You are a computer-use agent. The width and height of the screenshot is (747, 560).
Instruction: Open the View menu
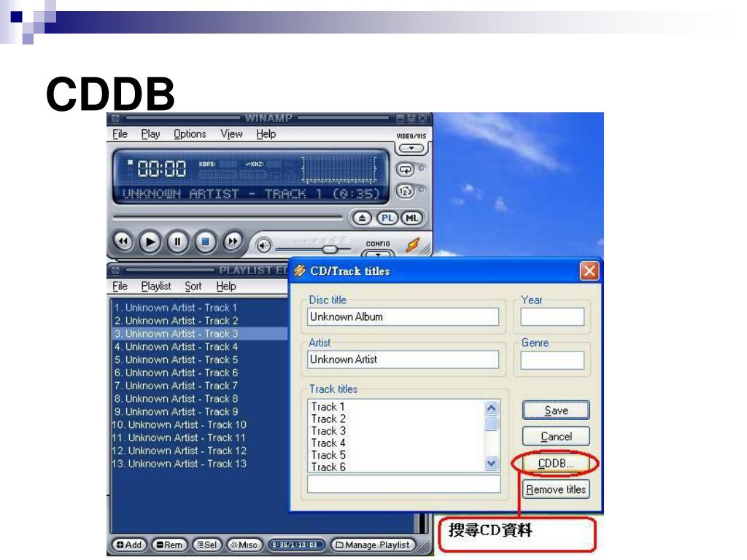(x=231, y=134)
